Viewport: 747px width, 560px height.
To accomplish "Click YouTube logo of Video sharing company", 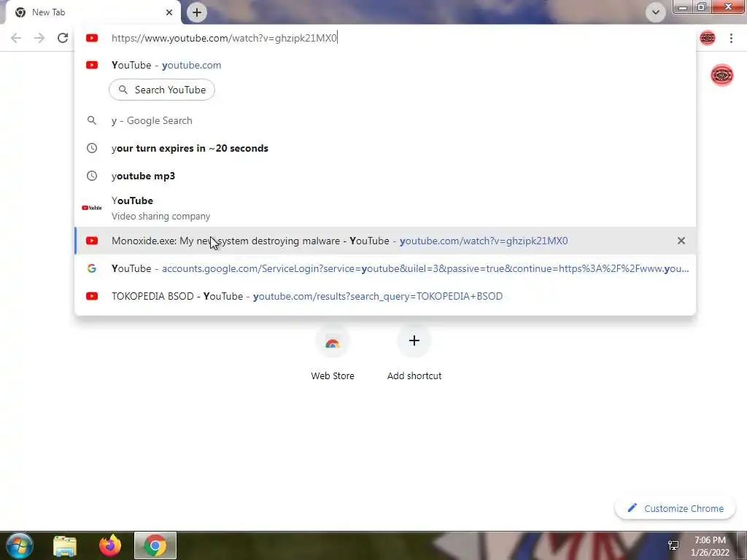I will tap(92, 208).
